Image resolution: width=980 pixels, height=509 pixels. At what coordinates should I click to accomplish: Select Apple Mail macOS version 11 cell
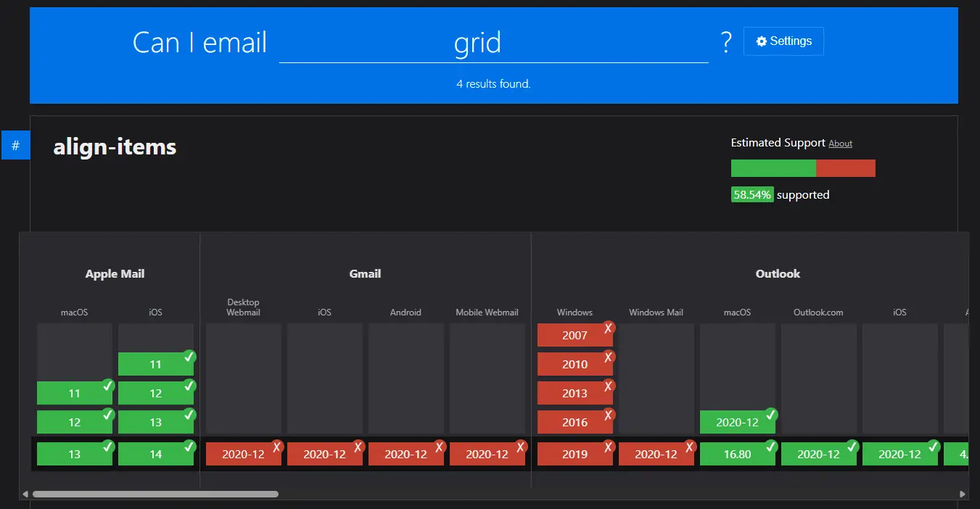click(75, 393)
